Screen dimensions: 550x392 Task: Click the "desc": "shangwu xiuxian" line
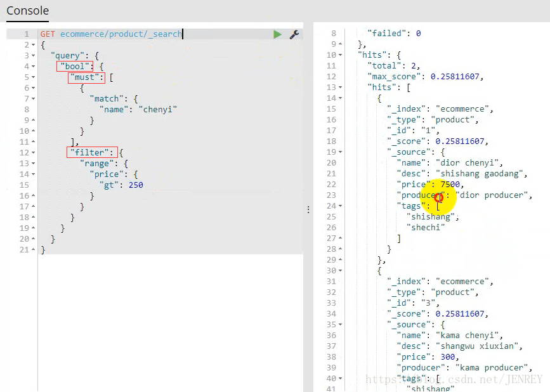click(x=459, y=346)
